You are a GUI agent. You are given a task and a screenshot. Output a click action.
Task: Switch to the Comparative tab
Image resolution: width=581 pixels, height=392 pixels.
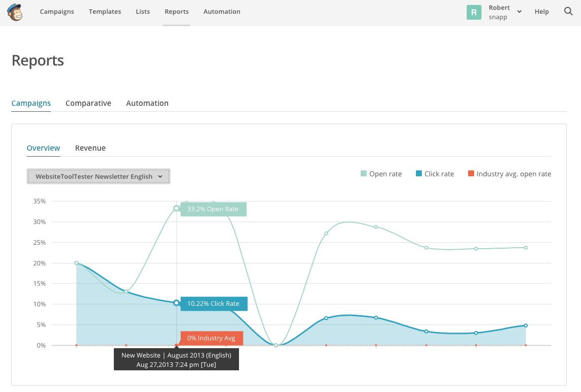88,103
